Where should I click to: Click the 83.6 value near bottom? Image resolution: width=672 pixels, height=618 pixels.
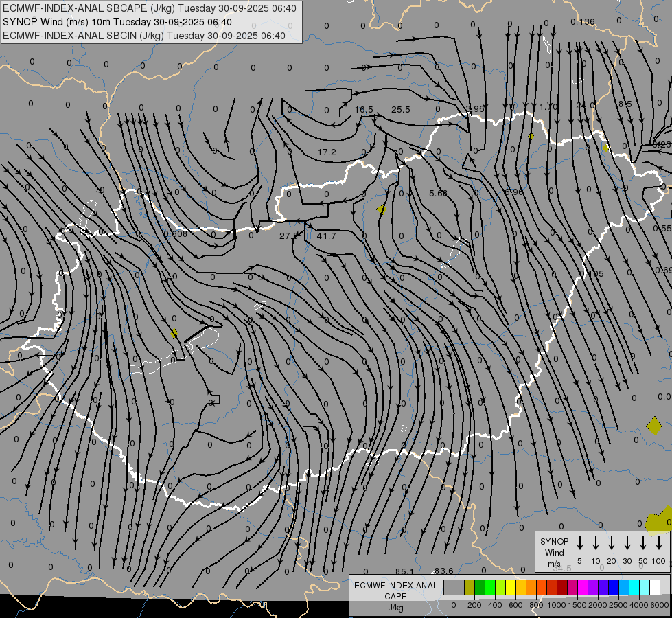coord(443,571)
